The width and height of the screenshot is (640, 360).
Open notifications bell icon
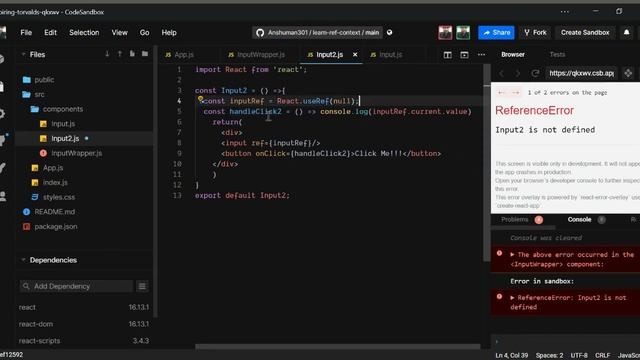tap(627, 32)
